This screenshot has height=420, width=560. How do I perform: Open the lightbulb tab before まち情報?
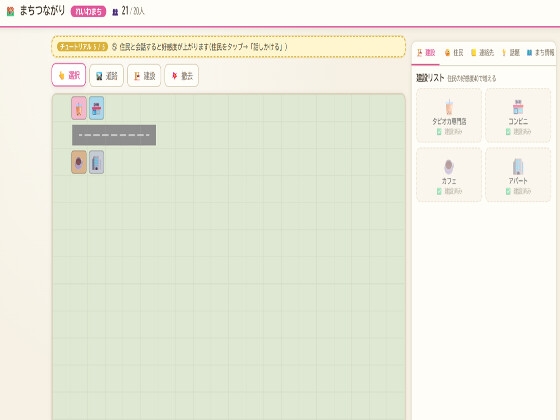[x=511, y=53]
